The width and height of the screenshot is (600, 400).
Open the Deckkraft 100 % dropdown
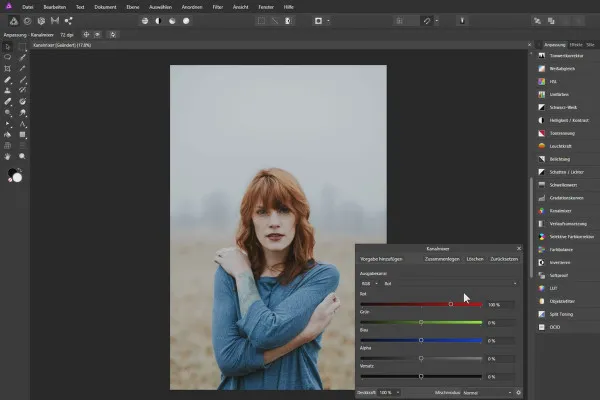pos(389,393)
